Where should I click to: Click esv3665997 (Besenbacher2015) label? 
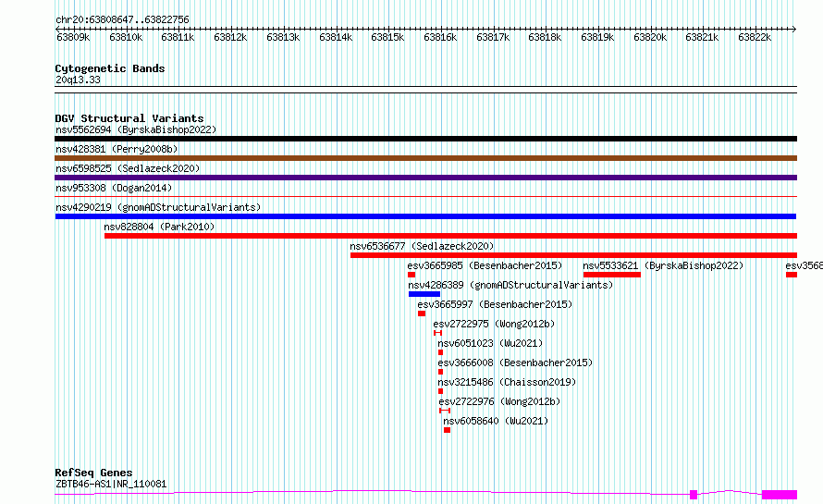coord(495,304)
